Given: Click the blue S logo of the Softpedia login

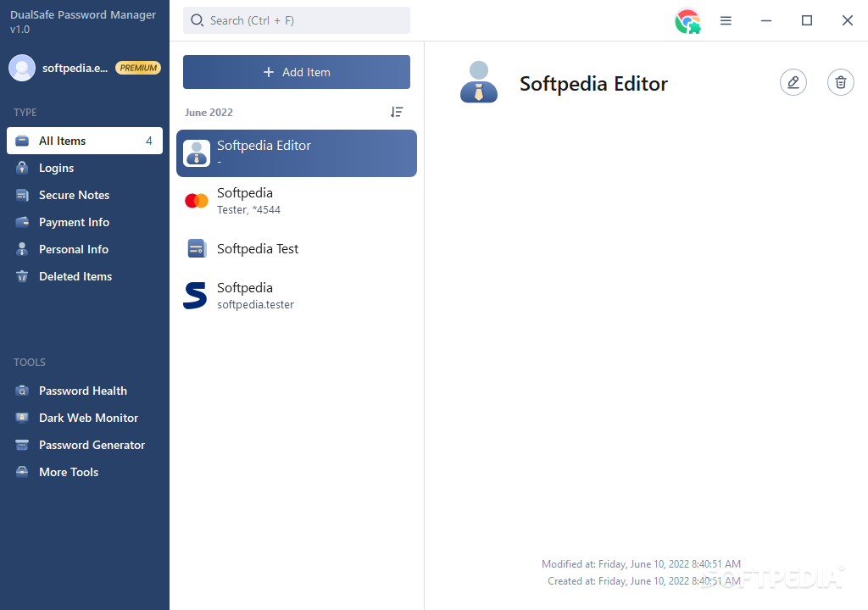Looking at the screenshot, I should [x=195, y=296].
